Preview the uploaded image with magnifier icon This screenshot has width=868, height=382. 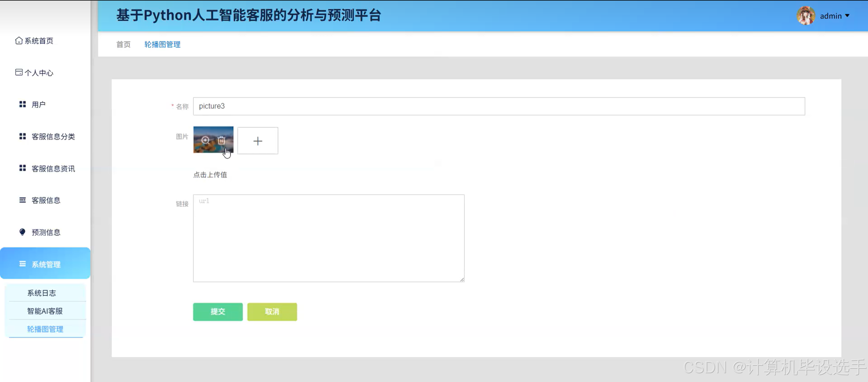click(x=205, y=140)
